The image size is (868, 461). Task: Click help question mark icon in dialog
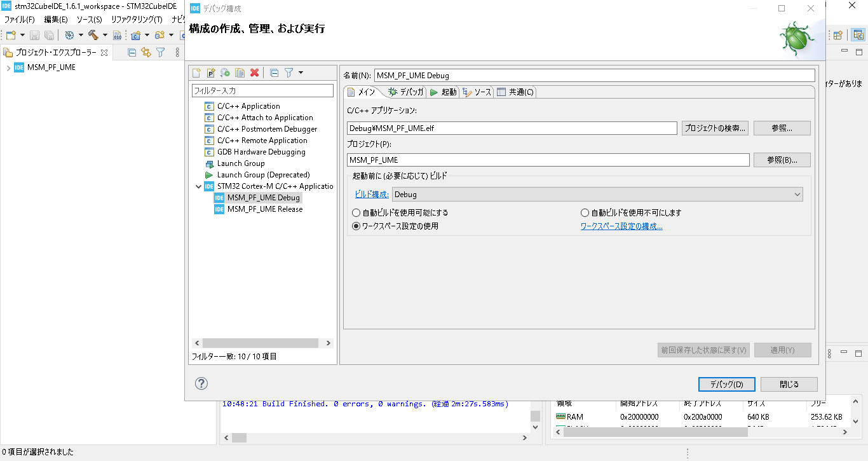click(x=201, y=383)
